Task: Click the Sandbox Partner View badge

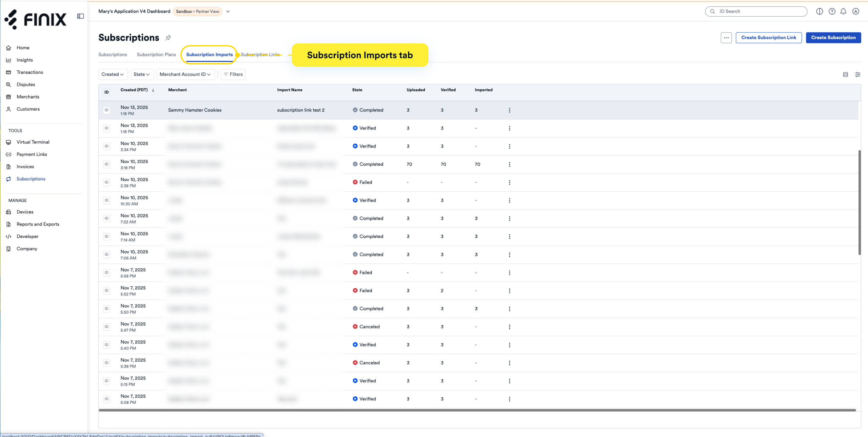Action: pyautogui.click(x=197, y=11)
